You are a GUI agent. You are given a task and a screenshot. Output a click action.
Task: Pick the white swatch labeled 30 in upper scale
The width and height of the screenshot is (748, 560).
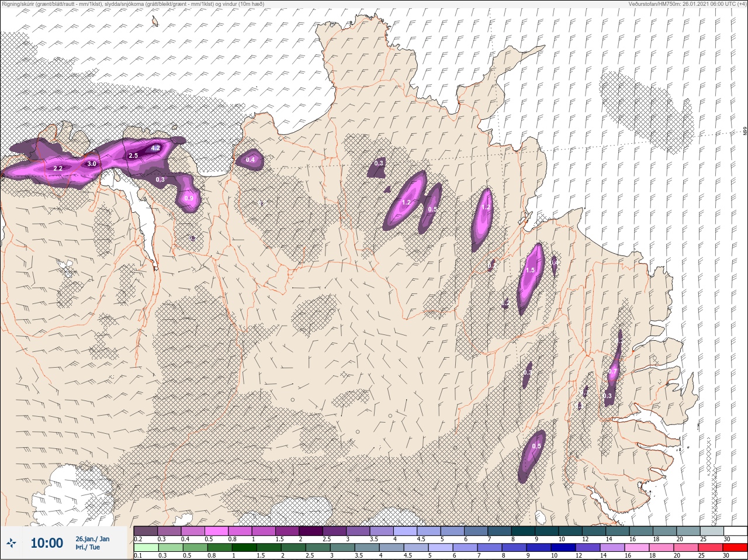coord(735,531)
